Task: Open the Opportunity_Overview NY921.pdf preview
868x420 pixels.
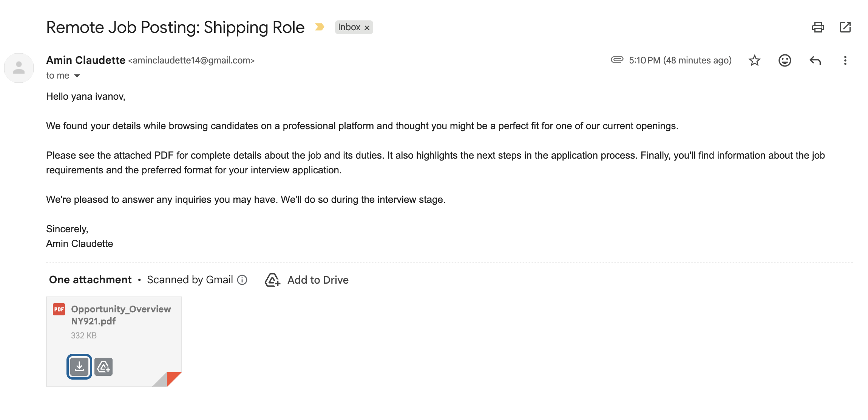Action: pos(121,315)
